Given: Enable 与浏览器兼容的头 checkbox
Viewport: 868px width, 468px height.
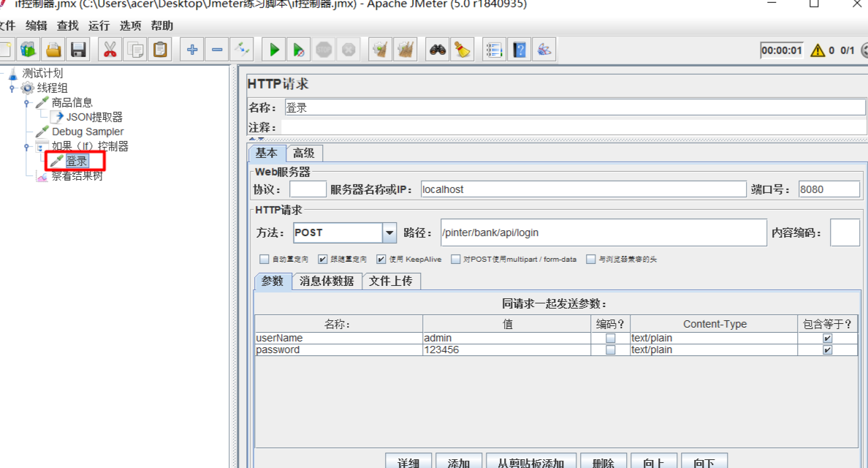Looking at the screenshot, I should pos(590,259).
